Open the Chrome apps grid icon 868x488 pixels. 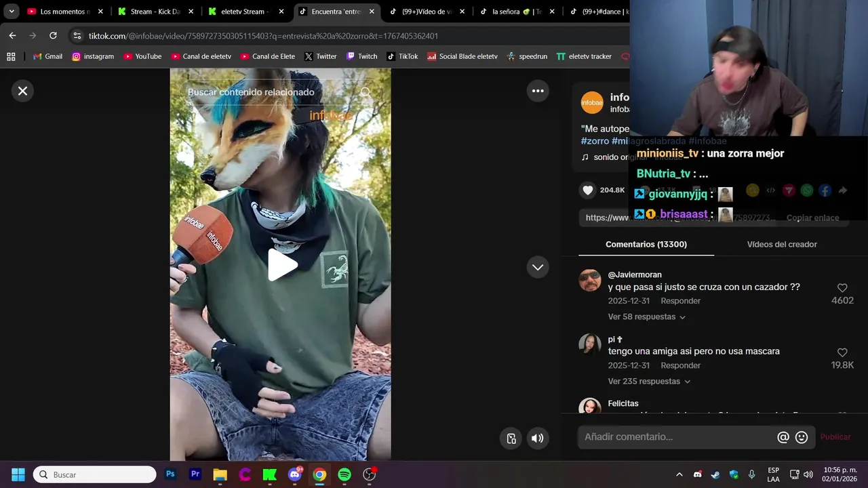(x=11, y=56)
